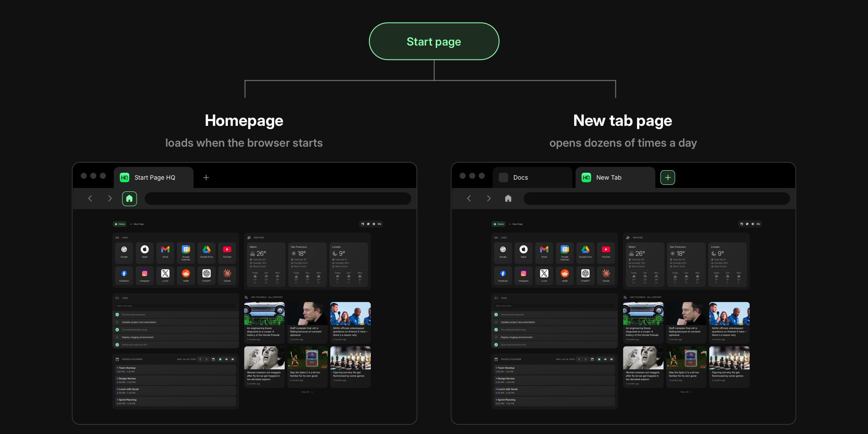Click previous-day chevron in New tab calendar widget
This screenshot has height=434, width=868.
pyautogui.click(x=579, y=359)
